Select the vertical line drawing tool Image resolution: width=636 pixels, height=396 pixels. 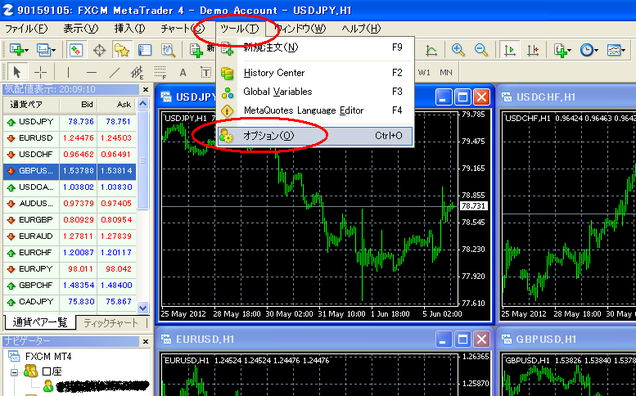coord(68,73)
